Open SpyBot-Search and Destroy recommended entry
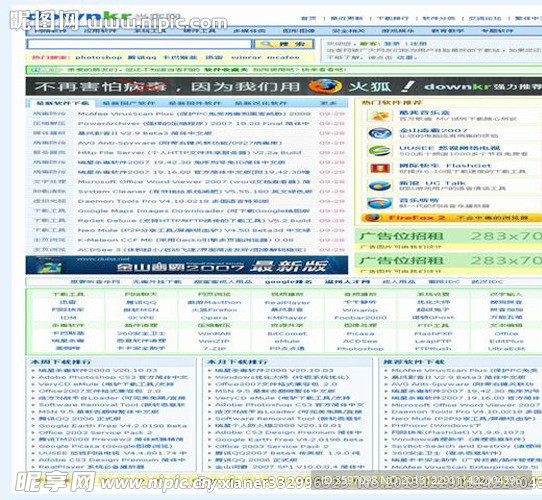This screenshot has width=542, height=500. [466, 446]
